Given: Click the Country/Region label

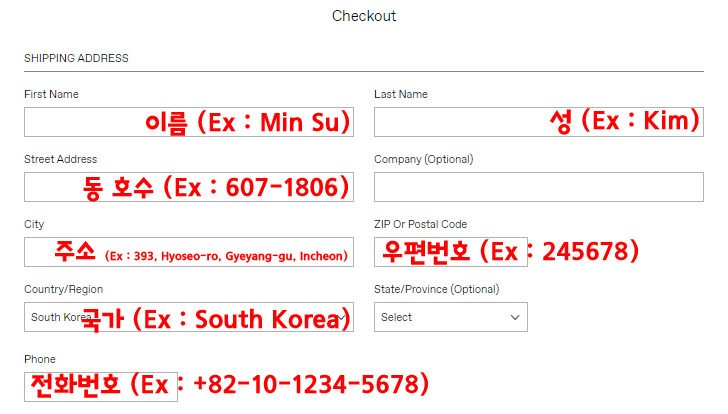Looking at the screenshot, I should pyautogui.click(x=64, y=289).
